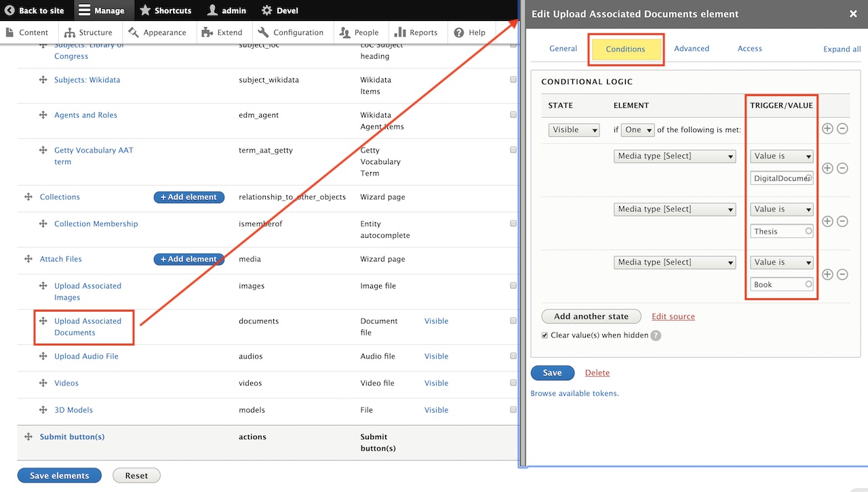Check the required box for Subjects: Wikidata row
Image resolution: width=868 pixels, height=492 pixels.
(x=513, y=80)
